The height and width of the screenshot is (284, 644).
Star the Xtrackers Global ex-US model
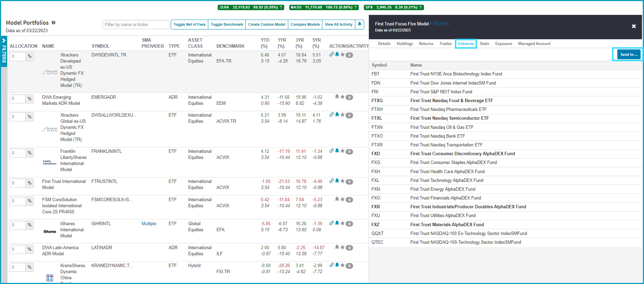click(x=342, y=114)
